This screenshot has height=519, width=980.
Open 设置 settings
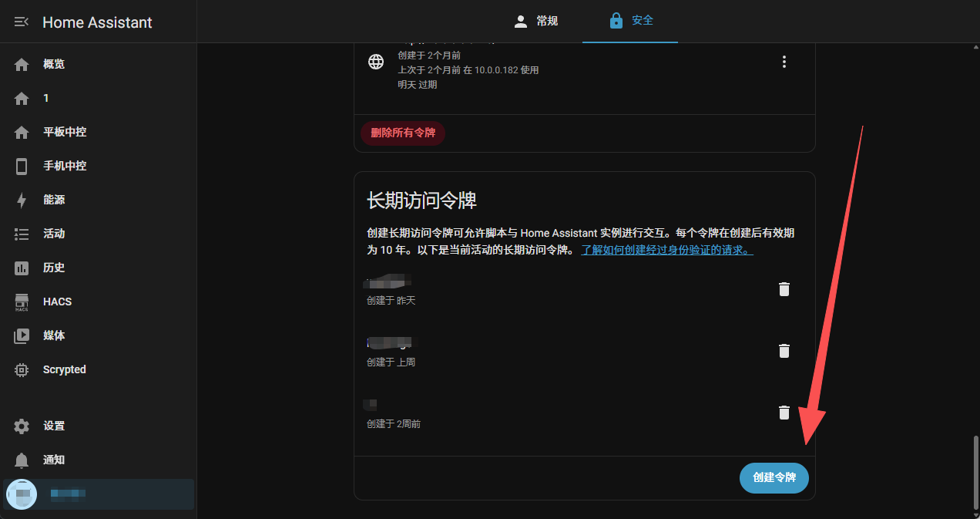point(99,426)
